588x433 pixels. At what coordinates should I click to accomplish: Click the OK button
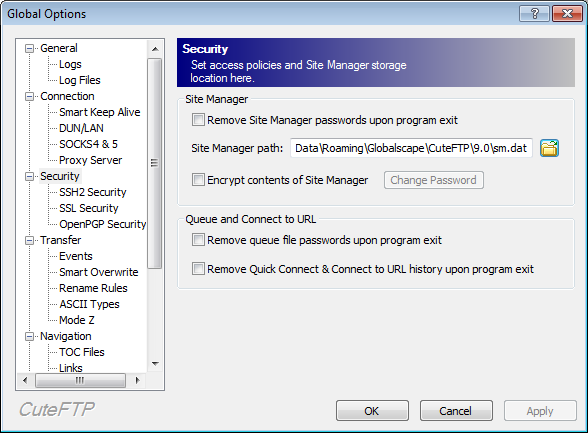(x=372, y=411)
